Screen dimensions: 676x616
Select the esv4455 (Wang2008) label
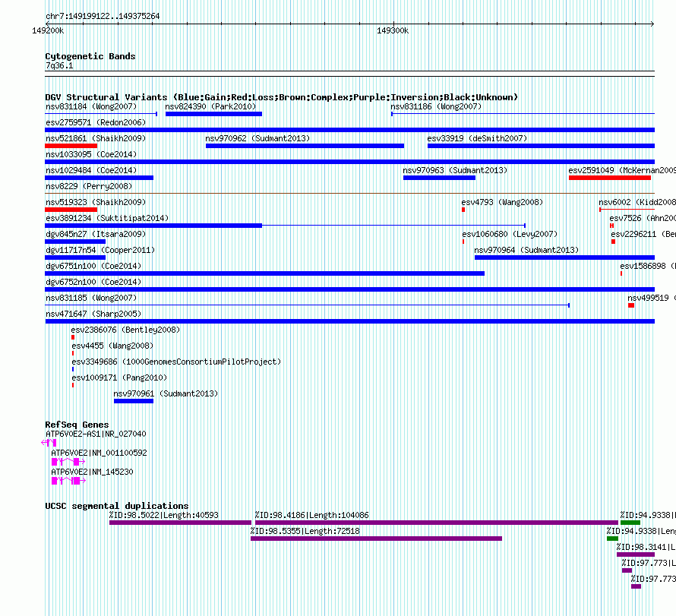[x=112, y=346]
